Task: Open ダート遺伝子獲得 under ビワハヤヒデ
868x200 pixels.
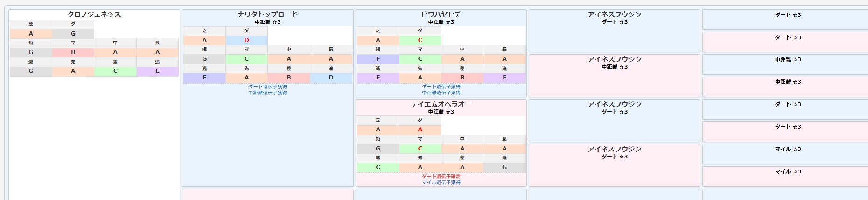Action: (x=441, y=86)
